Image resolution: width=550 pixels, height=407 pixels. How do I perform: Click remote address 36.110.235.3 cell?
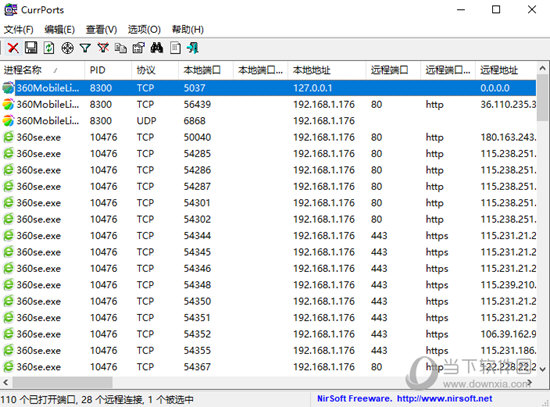tap(508, 104)
